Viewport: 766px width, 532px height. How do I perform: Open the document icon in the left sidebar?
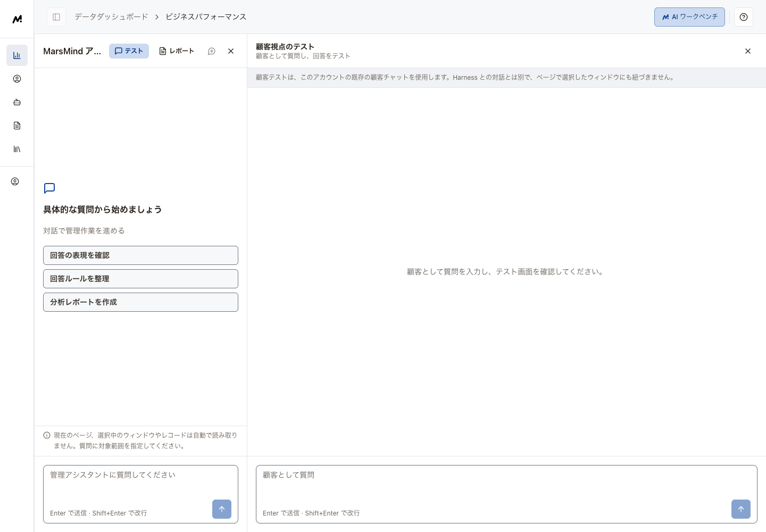pos(17,126)
